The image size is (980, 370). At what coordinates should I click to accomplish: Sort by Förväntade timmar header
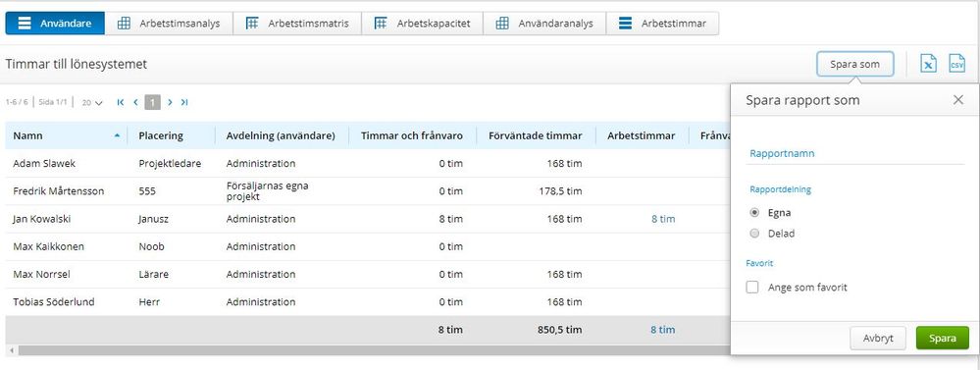(x=535, y=135)
